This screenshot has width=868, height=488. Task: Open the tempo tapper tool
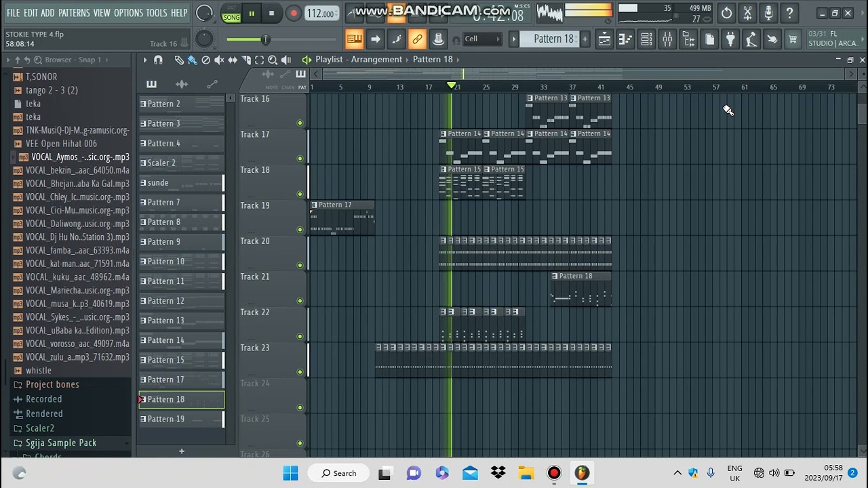(751, 39)
